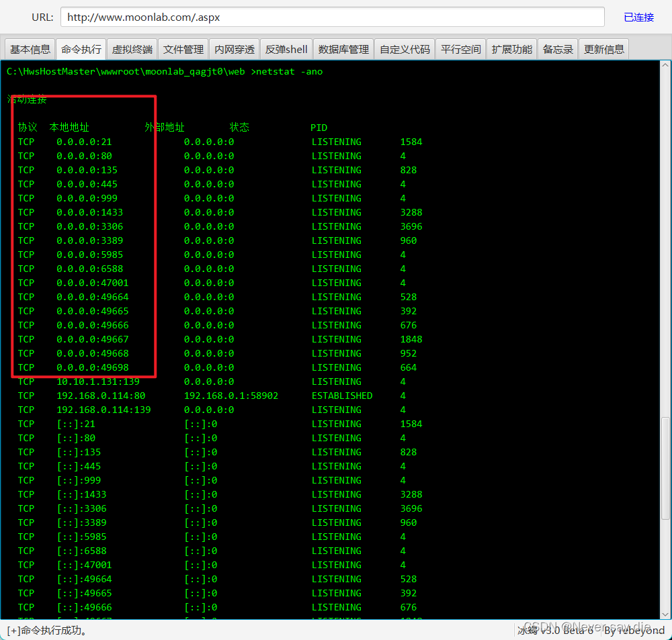Click the vertical scrollbar thumb
Viewport: 672px width, 640px height.
[x=665, y=469]
